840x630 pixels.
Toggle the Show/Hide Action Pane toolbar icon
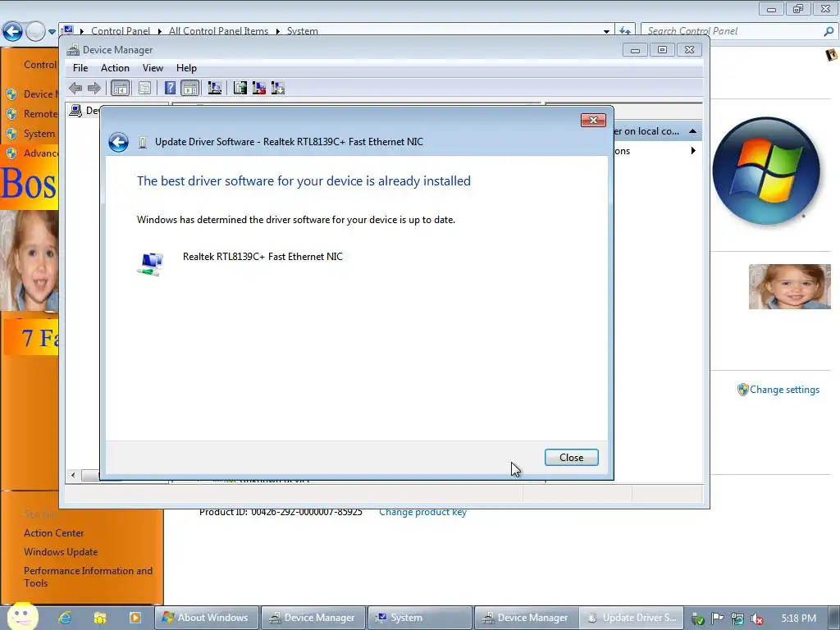point(189,88)
